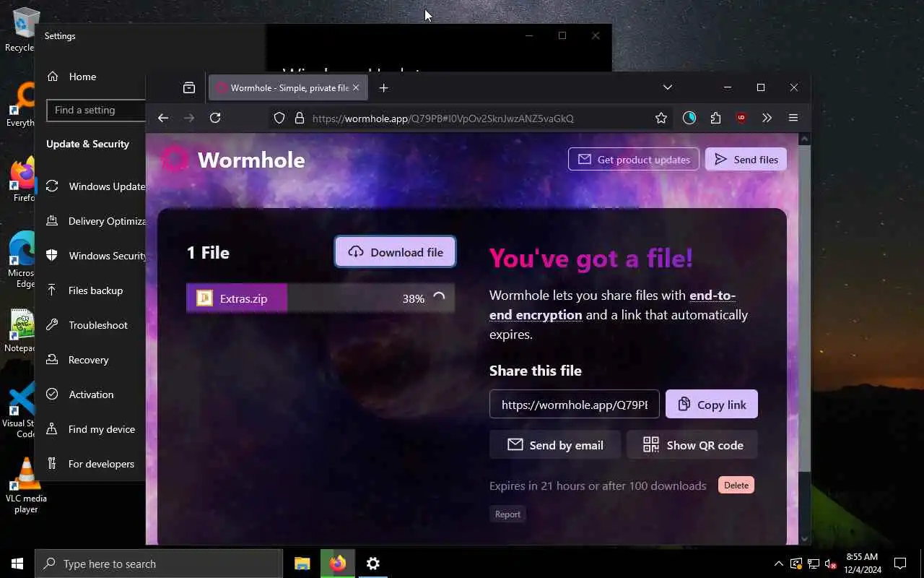924x578 pixels.
Task: Go back to the previous page
Action: [163, 118]
